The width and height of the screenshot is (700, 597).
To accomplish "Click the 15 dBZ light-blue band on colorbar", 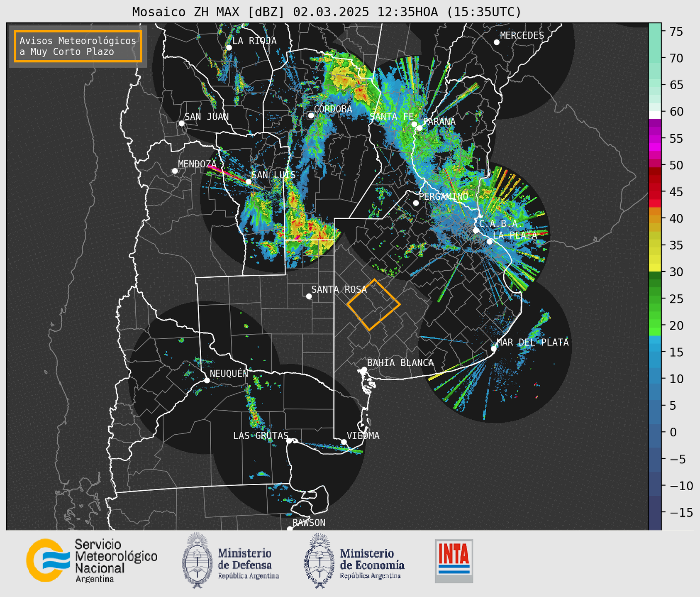I will [x=655, y=352].
